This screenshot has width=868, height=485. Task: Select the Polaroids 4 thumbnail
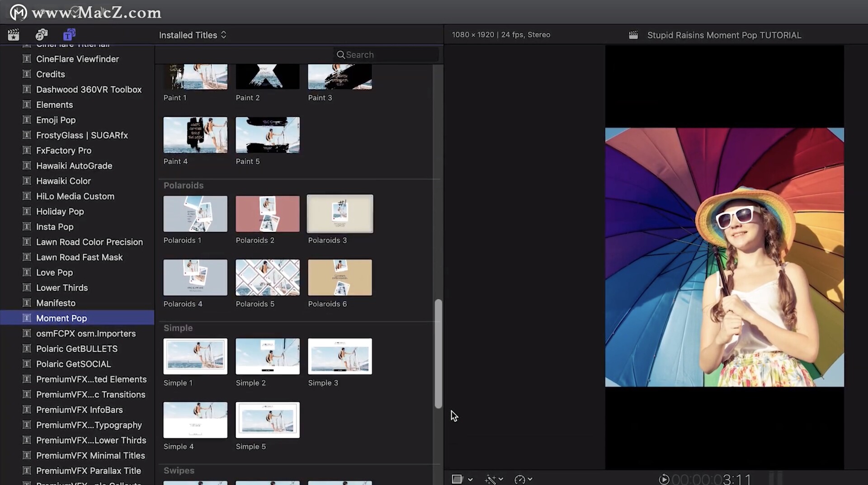click(x=195, y=278)
